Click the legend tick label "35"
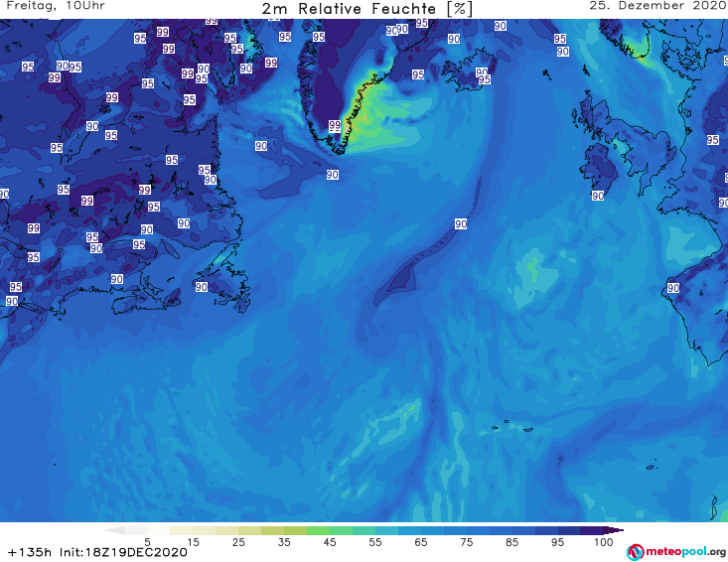Viewport: 728px width, 562px height. (284, 542)
